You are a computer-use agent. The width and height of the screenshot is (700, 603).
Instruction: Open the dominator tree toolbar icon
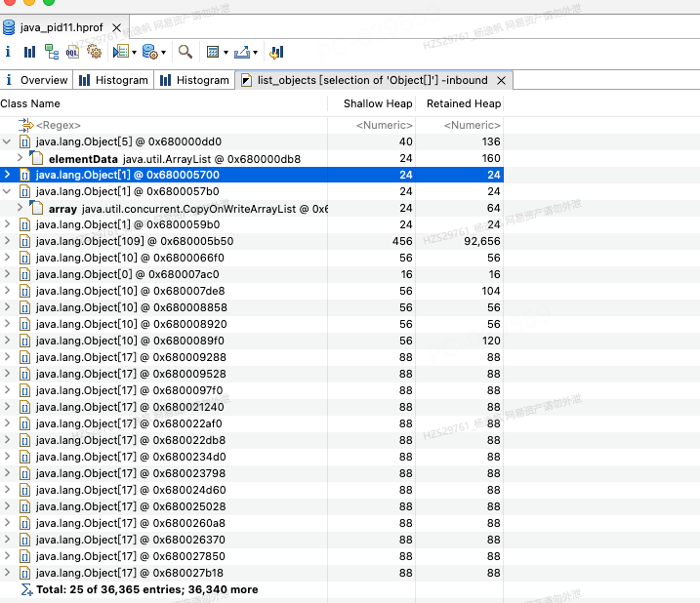coord(52,52)
